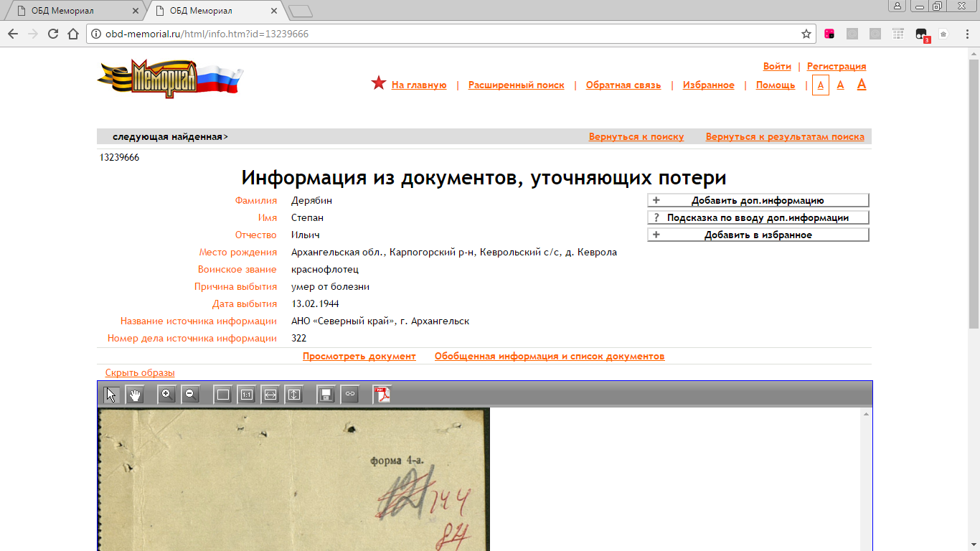Screen dimensions: 980x551
Task: Open Избранное in the top menu
Action: click(709, 85)
